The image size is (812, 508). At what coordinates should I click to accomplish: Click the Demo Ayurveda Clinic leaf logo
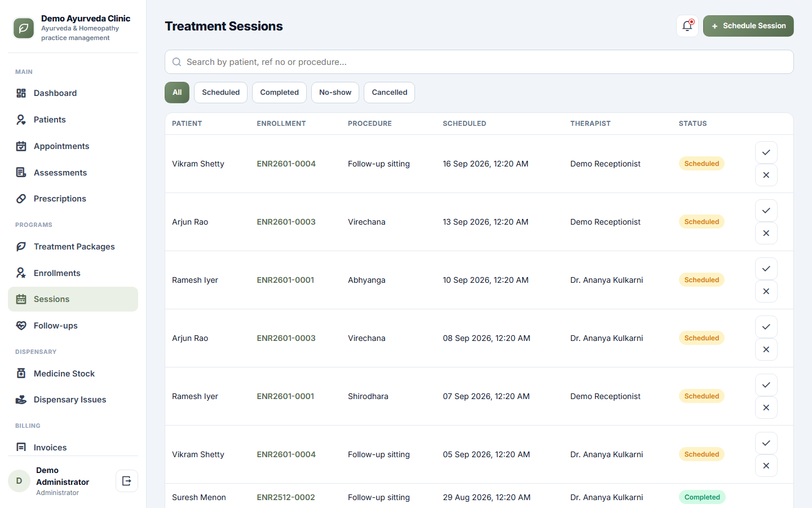[24, 28]
